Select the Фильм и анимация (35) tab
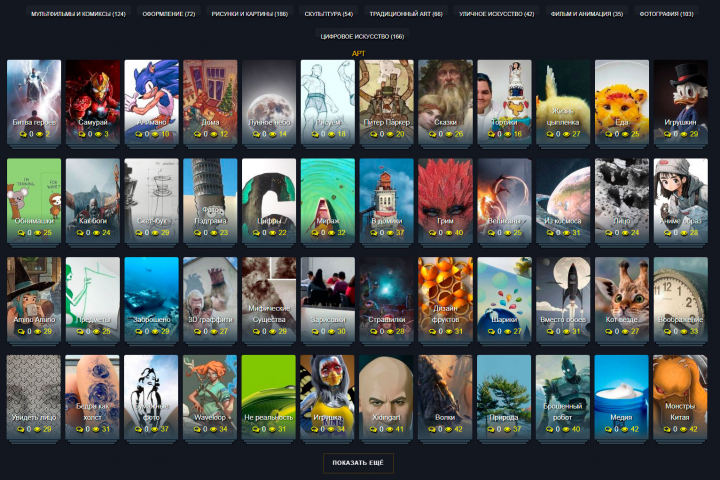The width and height of the screenshot is (720, 480). [586, 14]
